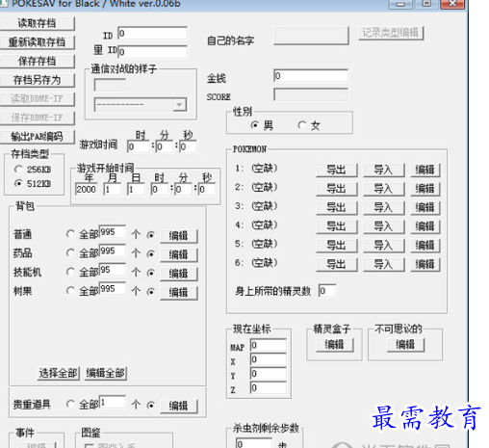Select 256KB save type
This screenshot has width=489, height=448.
[x=18, y=170]
